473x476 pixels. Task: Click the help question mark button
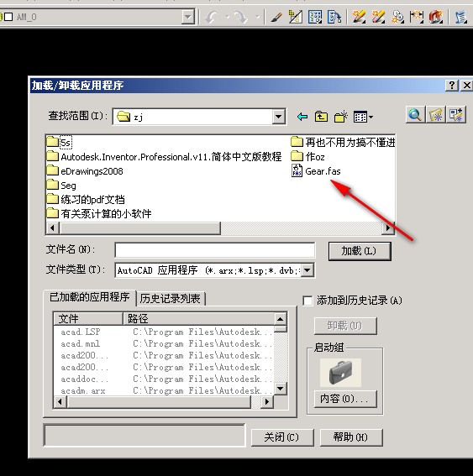(452, 86)
